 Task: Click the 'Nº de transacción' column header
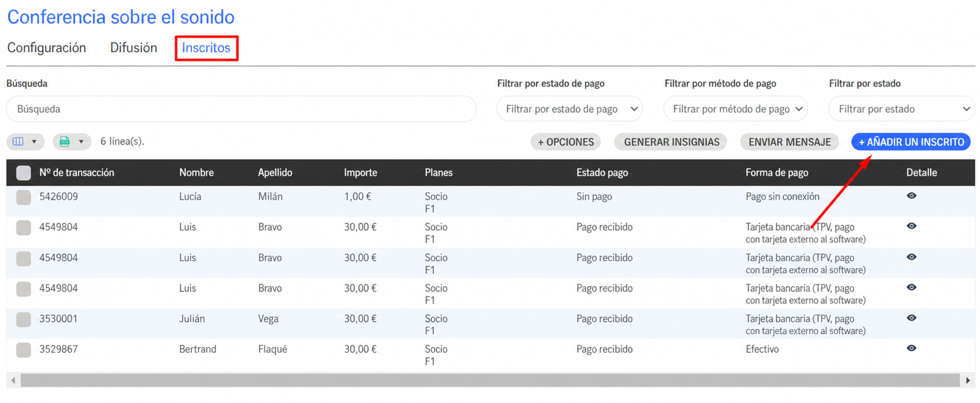pos(77,172)
